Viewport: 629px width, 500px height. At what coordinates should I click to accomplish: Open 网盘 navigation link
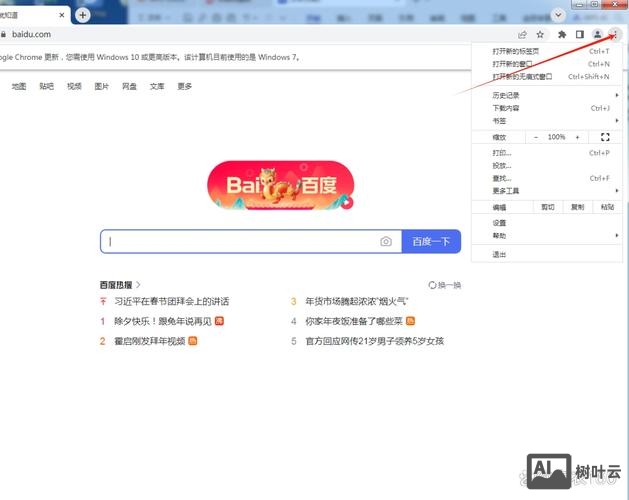pyautogui.click(x=129, y=86)
